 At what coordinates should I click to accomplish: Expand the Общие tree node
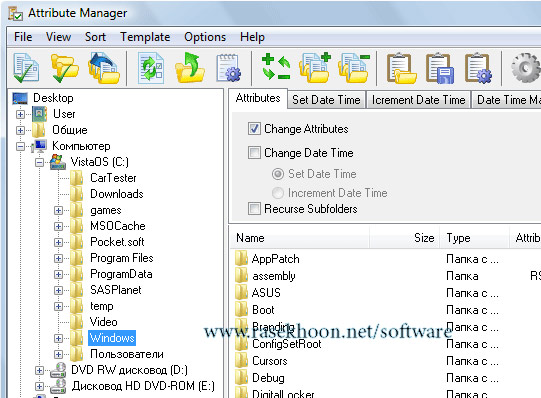tap(20, 130)
